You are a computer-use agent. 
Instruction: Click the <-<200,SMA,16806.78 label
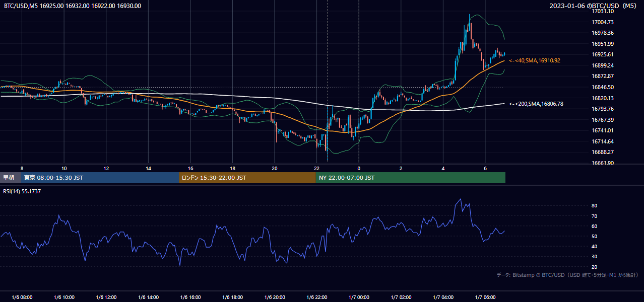click(536, 104)
